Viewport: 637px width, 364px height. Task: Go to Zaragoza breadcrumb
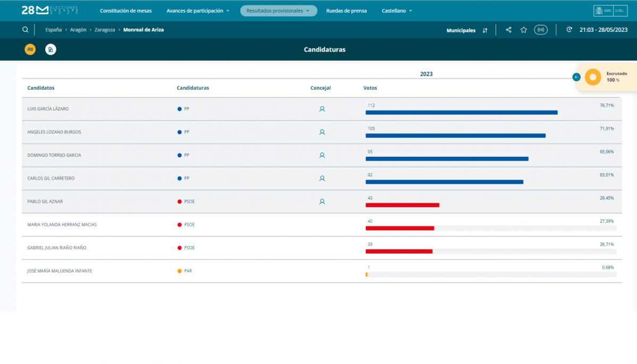[x=104, y=30]
